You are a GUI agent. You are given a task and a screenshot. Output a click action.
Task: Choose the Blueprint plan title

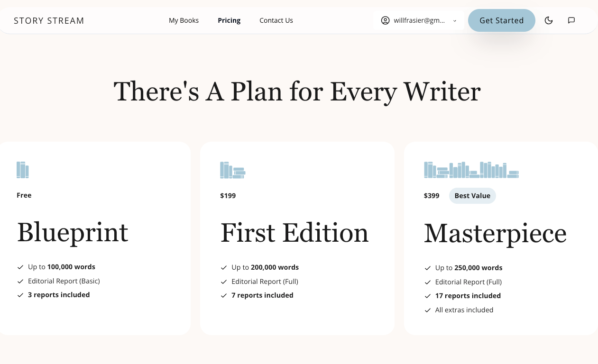tap(73, 232)
